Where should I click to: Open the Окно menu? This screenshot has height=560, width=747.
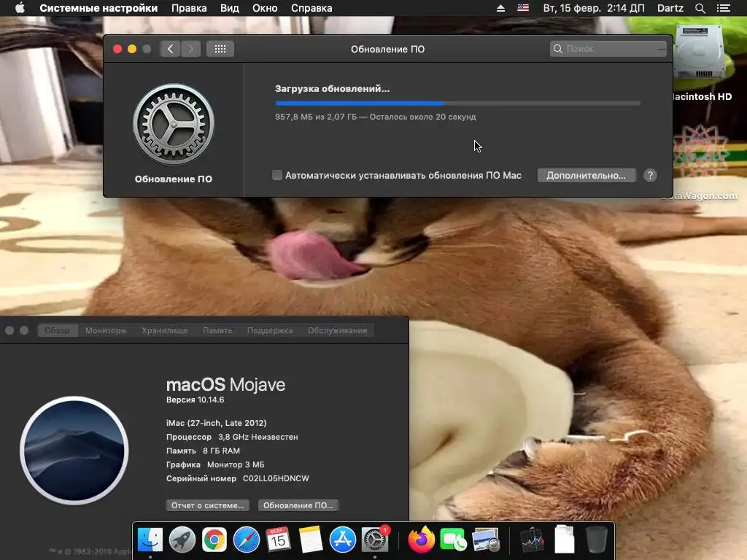coord(265,8)
